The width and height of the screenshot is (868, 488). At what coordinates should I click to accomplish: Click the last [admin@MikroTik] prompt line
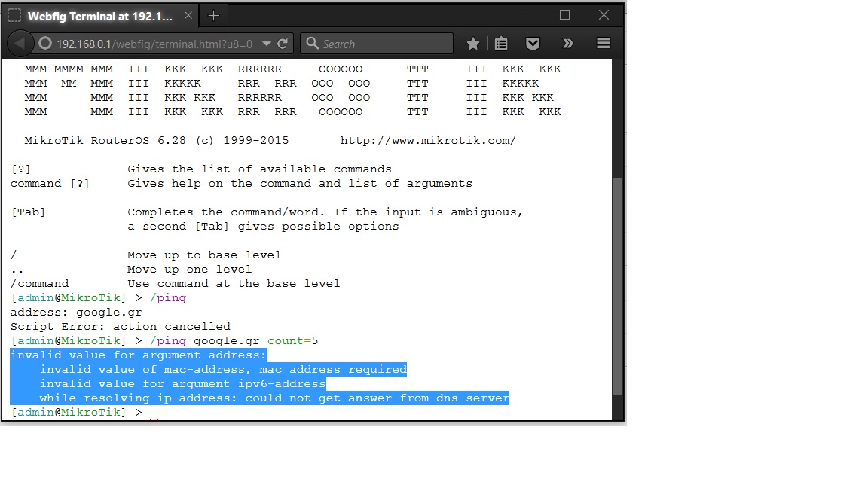[x=76, y=412]
